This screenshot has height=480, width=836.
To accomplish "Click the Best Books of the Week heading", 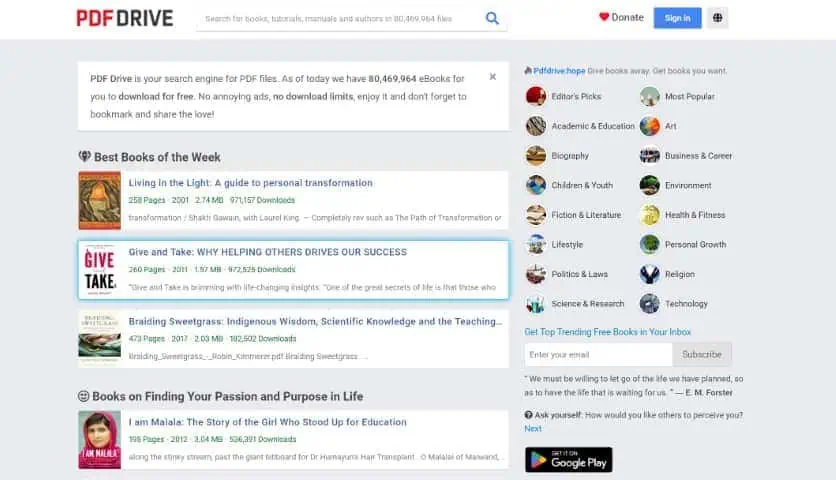I will coord(157,157).
